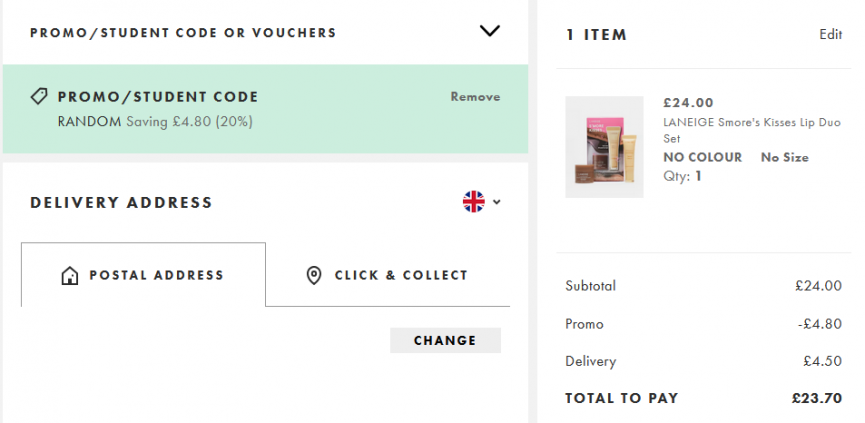Image resolution: width=865 pixels, height=423 pixels.
Task: Click the 1 Item bag heading
Action: (596, 35)
